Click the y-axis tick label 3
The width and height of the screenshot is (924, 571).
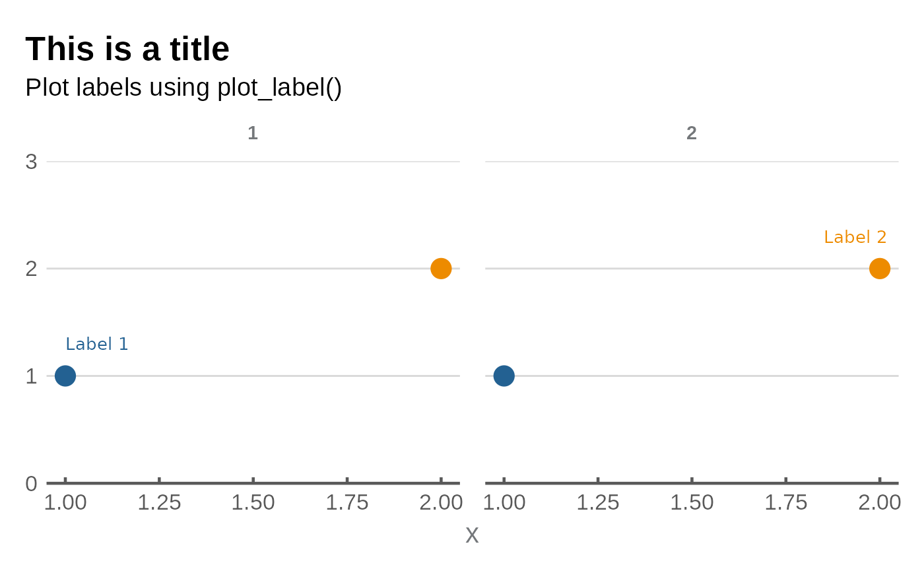point(31,162)
